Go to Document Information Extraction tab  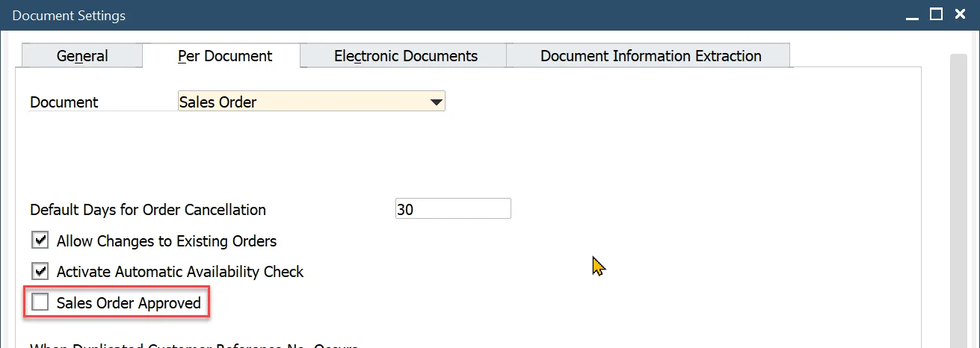pyautogui.click(x=650, y=56)
